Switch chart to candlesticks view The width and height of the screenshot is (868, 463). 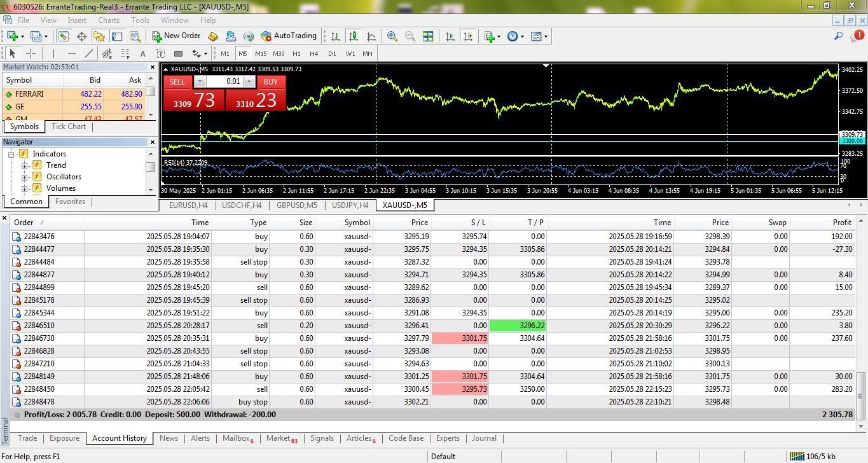pos(354,36)
